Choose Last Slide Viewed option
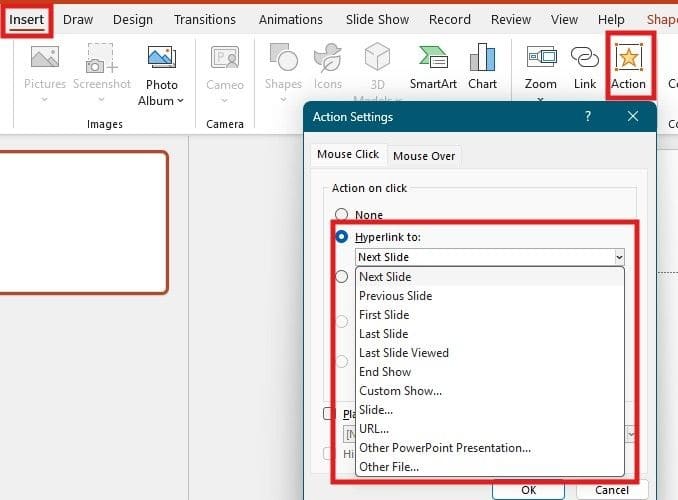The image size is (678, 500). [x=403, y=353]
